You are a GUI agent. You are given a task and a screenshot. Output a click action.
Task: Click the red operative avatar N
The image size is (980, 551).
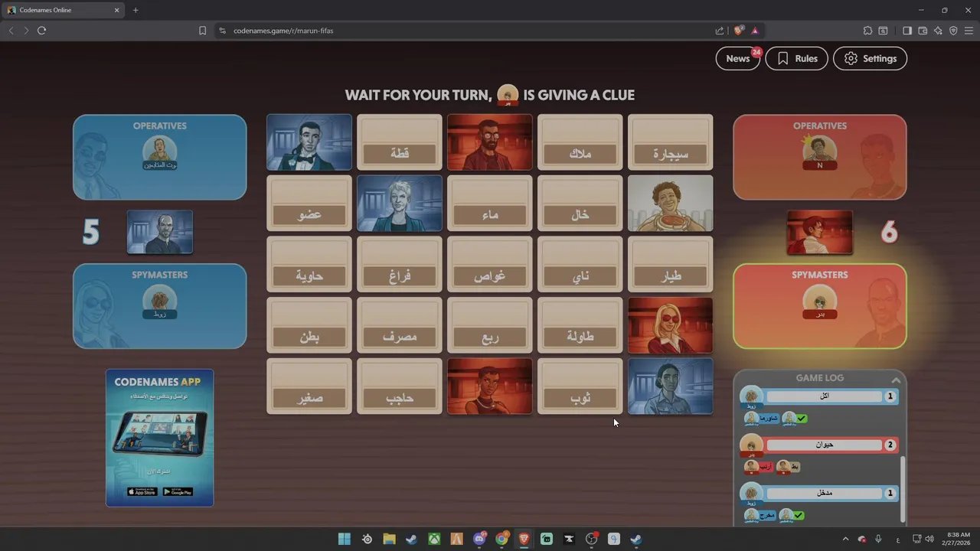pos(820,152)
